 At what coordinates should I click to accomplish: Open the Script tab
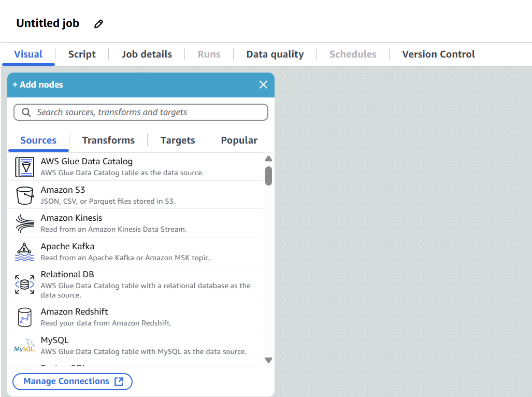[82, 54]
